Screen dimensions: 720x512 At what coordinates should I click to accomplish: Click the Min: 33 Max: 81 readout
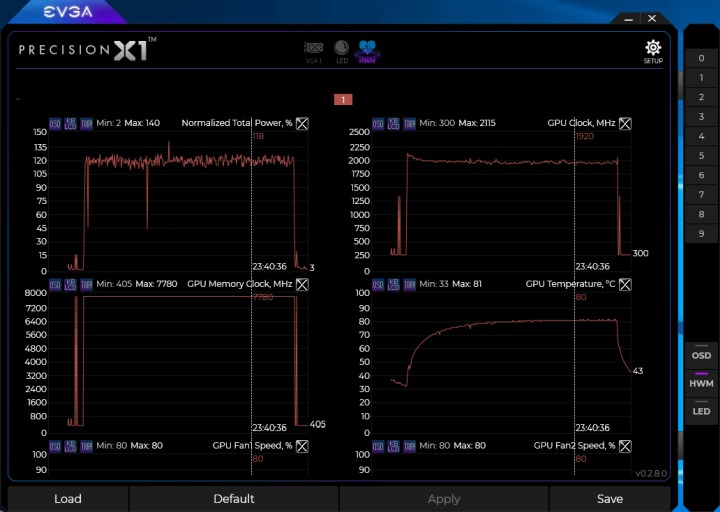450,284
